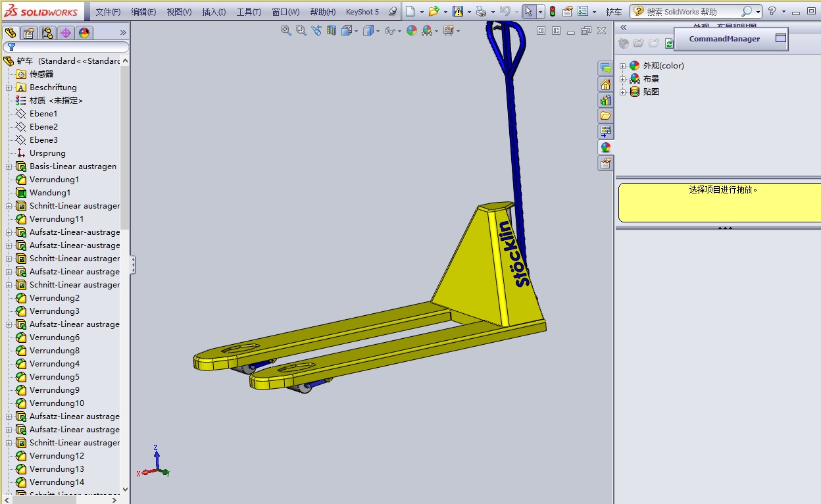Open the 插入(I) menu
The image size is (821, 504).
pos(214,12)
